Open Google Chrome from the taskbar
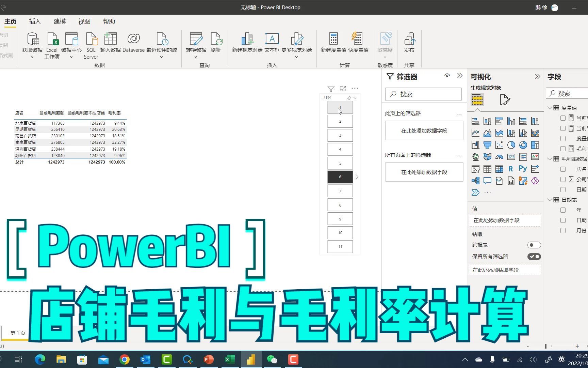588x368 pixels. [124, 359]
